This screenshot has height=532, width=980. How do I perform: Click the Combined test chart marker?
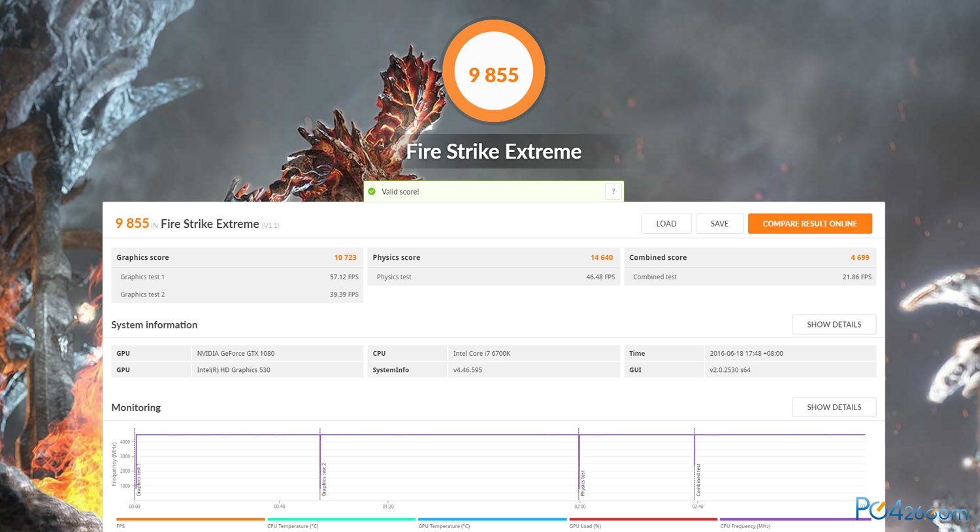point(698,480)
